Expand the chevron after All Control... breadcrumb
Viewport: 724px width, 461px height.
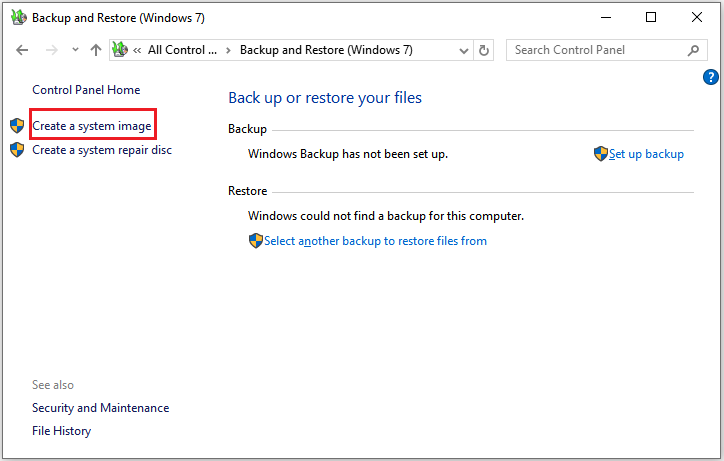pos(228,50)
